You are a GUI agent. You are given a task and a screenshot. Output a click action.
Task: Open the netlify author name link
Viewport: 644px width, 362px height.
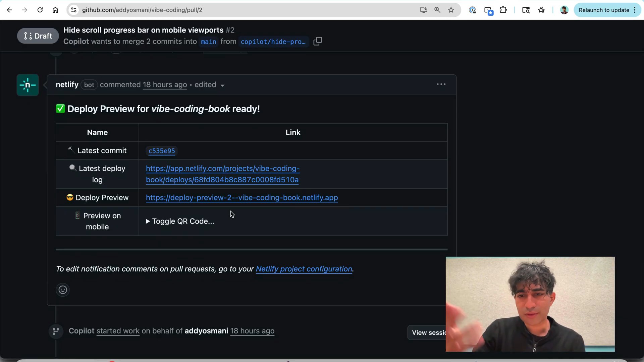(67, 84)
